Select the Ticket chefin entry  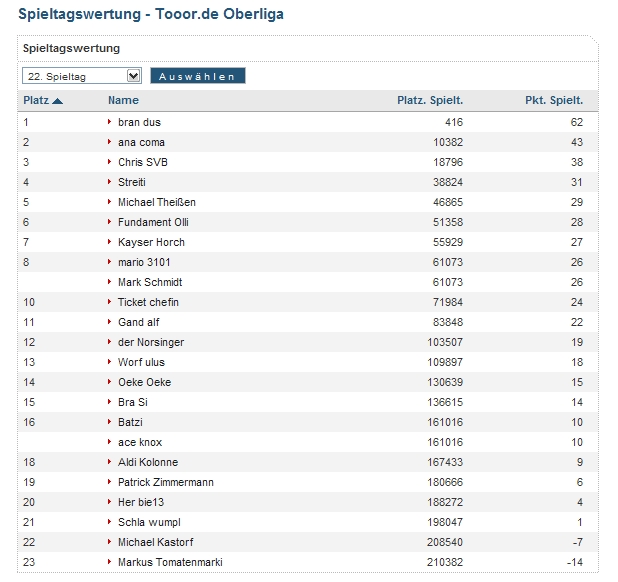(x=149, y=302)
